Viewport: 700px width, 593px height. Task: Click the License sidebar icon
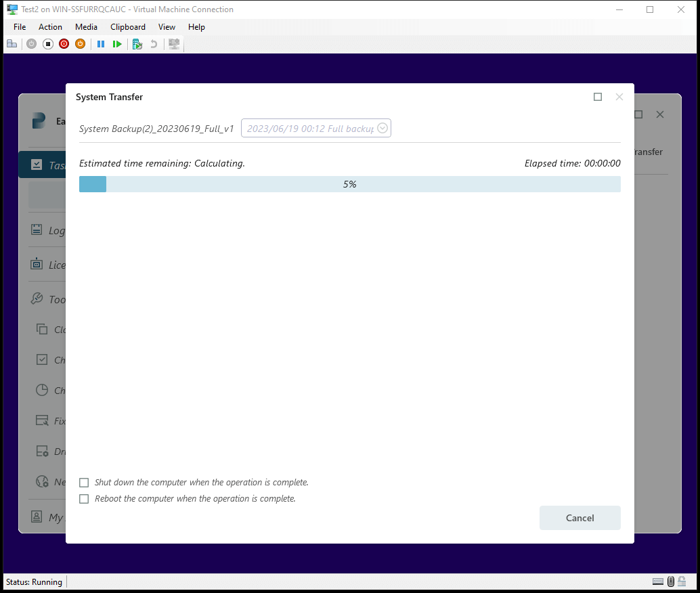point(37,264)
